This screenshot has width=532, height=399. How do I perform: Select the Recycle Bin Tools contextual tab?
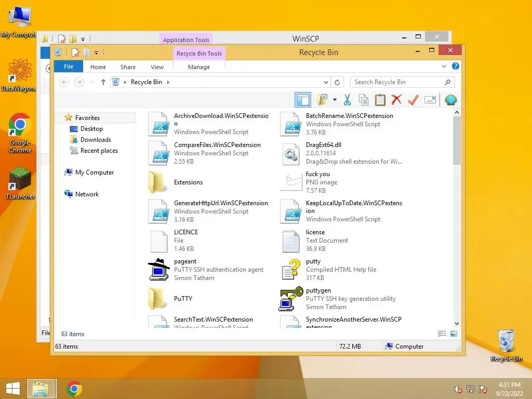coord(199,54)
